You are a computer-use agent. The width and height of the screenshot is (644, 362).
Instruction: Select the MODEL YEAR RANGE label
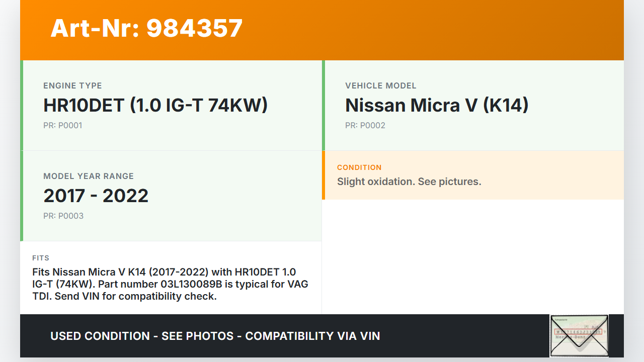tap(89, 176)
